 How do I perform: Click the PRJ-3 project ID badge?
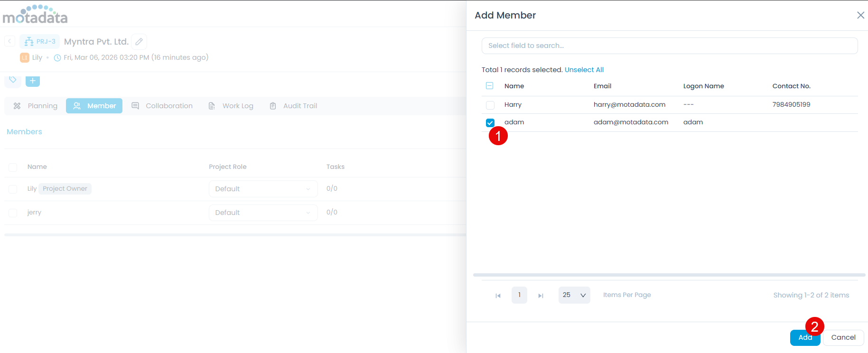pos(40,42)
